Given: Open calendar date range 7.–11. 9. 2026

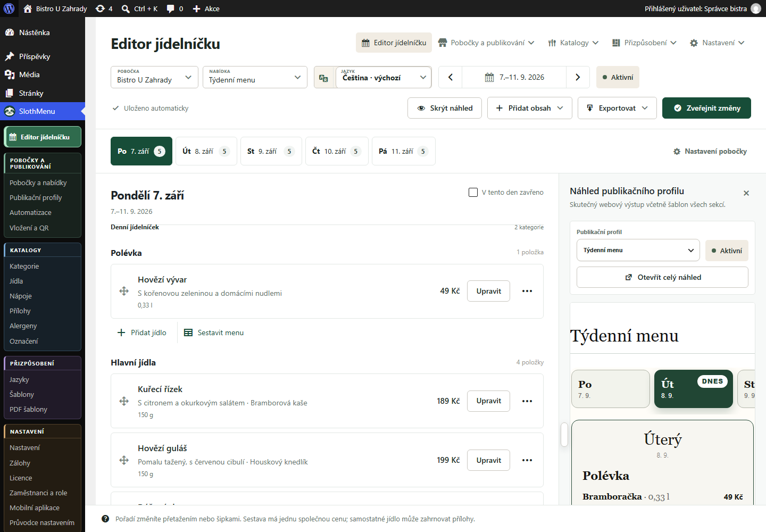Looking at the screenshot, I should point(514,77).
